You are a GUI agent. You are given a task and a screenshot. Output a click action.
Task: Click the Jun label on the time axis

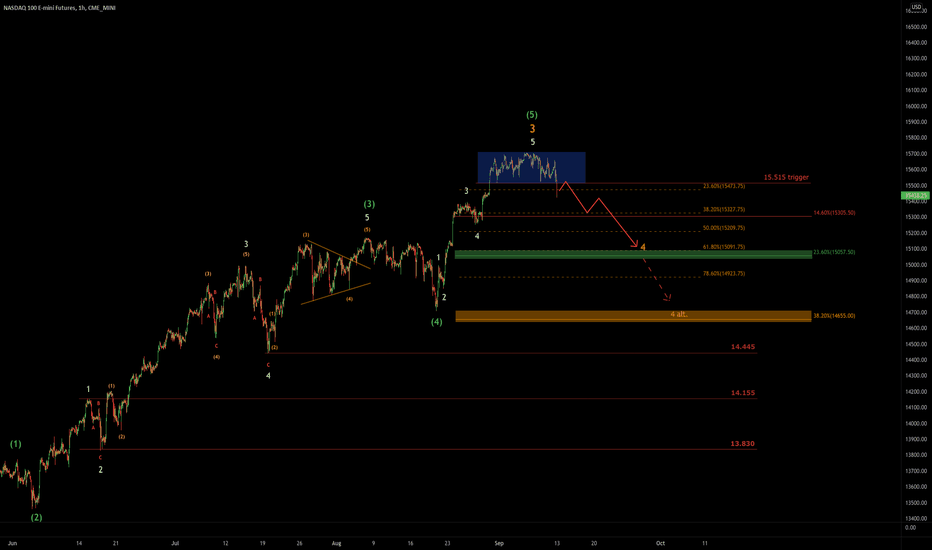coord(12,543)
